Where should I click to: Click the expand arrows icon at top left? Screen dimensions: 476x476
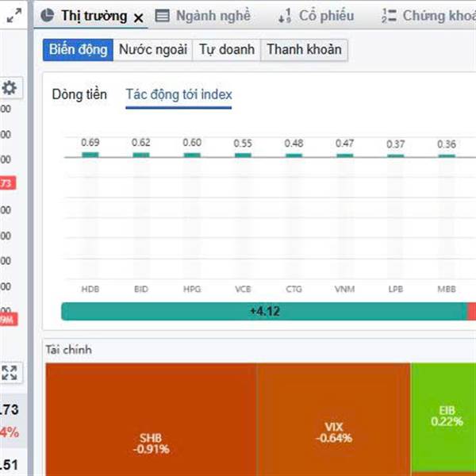pos(14,15)
